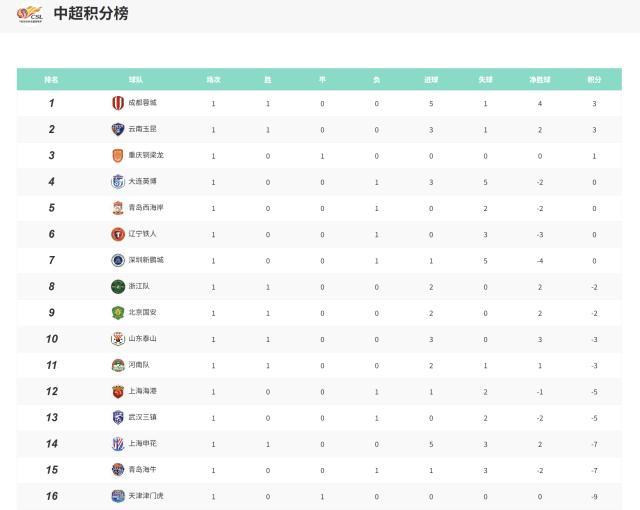Click the 云南玉昆 team badge
This screenshot has height=510, width=640.
pos(118,129)
